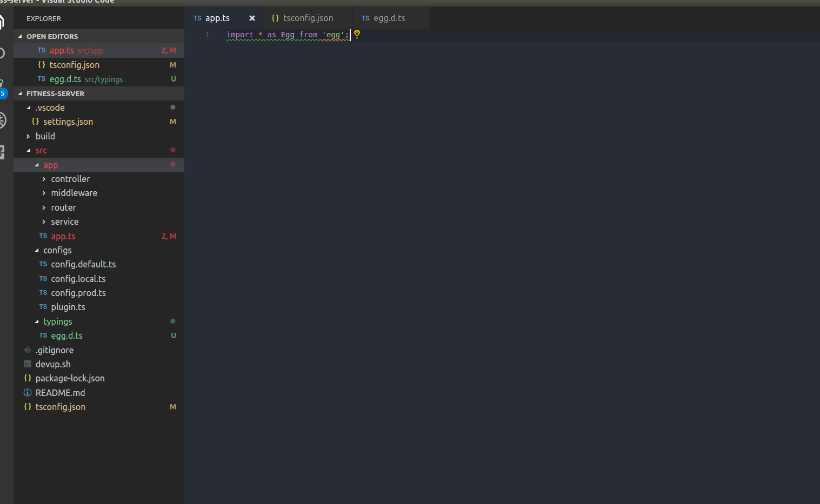The height and width of the screenshot is (504, 820).
Task: Click the Debug icon in the activity bar
Action: (x=2, y=120)
